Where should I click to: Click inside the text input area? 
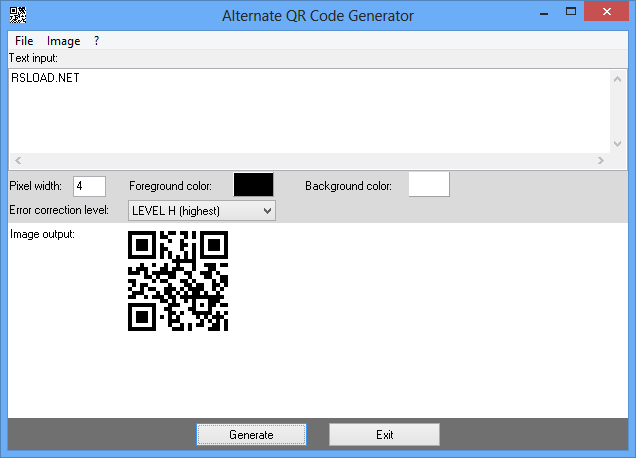[309, 111]
